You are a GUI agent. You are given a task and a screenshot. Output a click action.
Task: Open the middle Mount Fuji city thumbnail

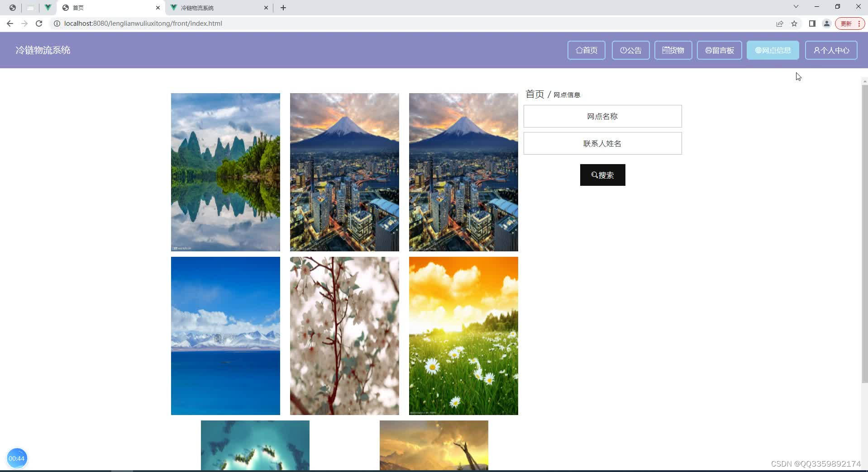(x=344, y=172)
